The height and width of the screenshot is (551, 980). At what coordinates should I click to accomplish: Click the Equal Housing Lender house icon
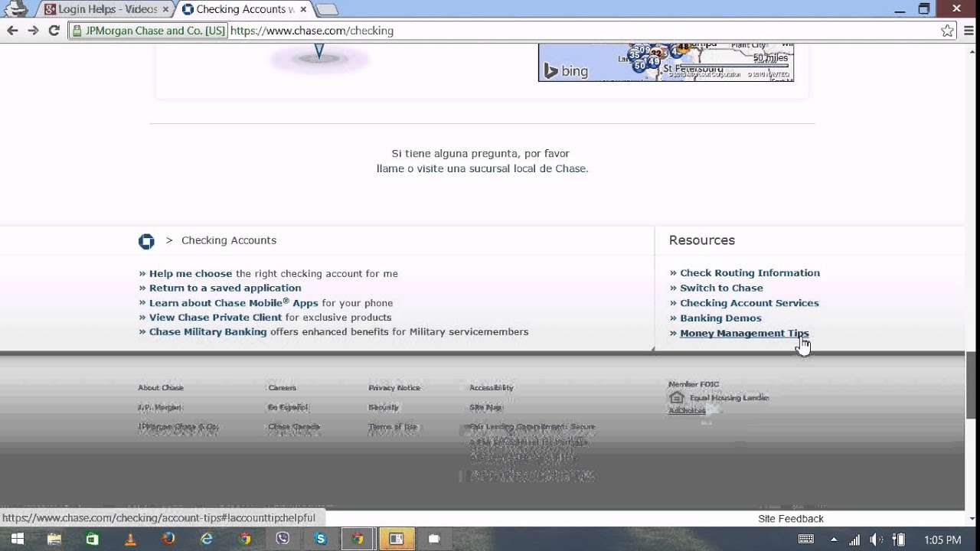pyautogui.click(x=676, y=397)
